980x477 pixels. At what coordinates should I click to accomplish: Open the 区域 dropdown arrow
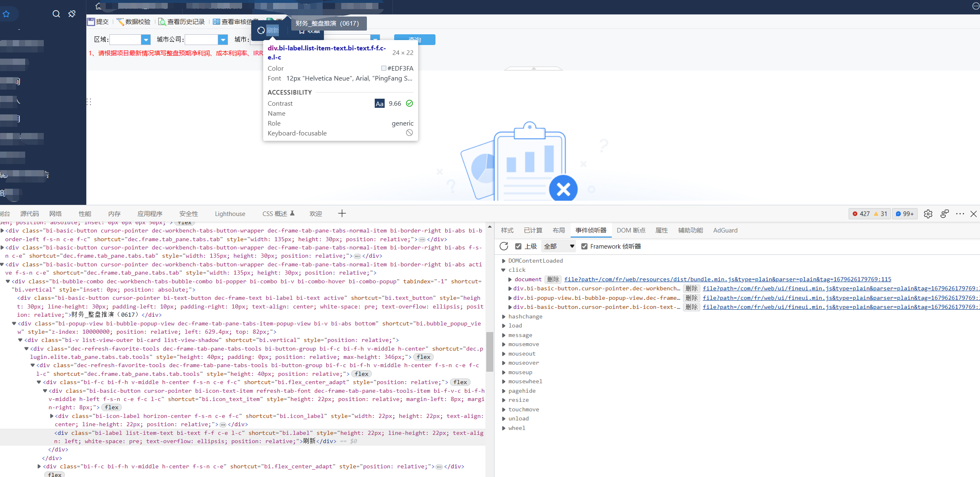[x=145, y=39]
